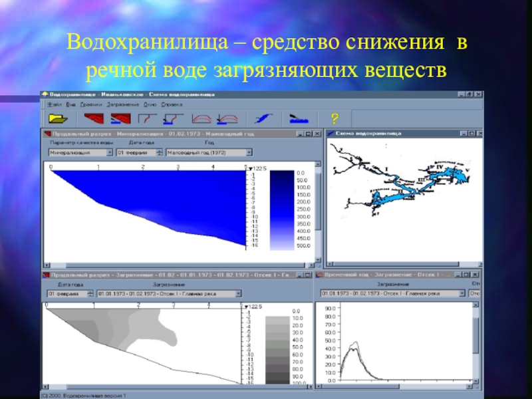Click the gray pollution cross-section plot

142,344
